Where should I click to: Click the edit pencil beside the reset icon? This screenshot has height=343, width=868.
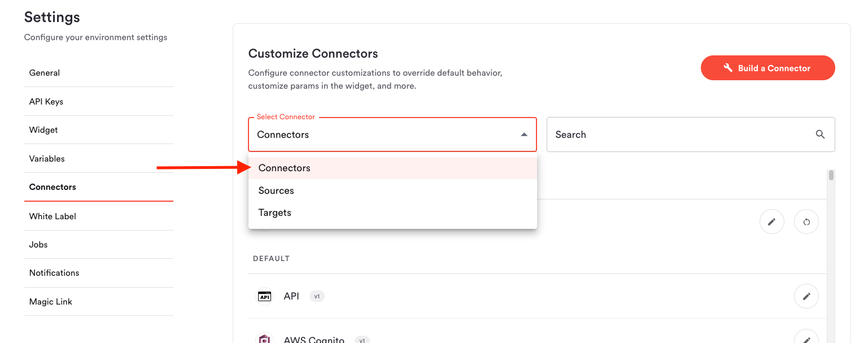click(x=772, y=222)
